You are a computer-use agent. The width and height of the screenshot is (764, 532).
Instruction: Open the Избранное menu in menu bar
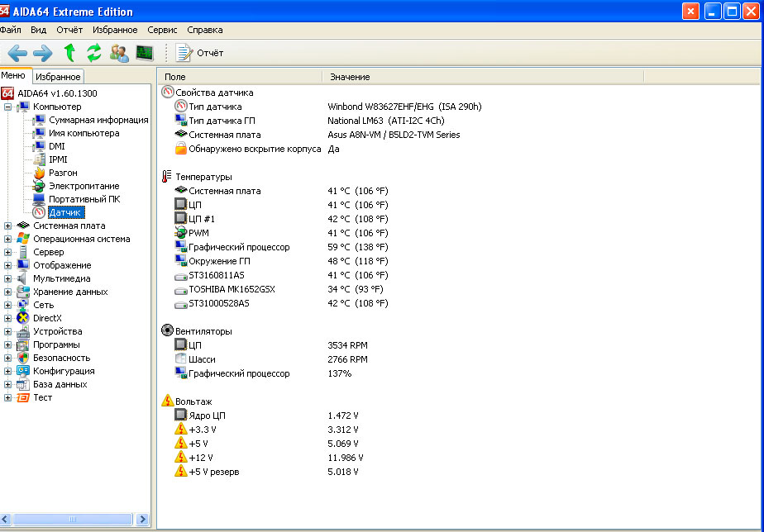[115, 30]
